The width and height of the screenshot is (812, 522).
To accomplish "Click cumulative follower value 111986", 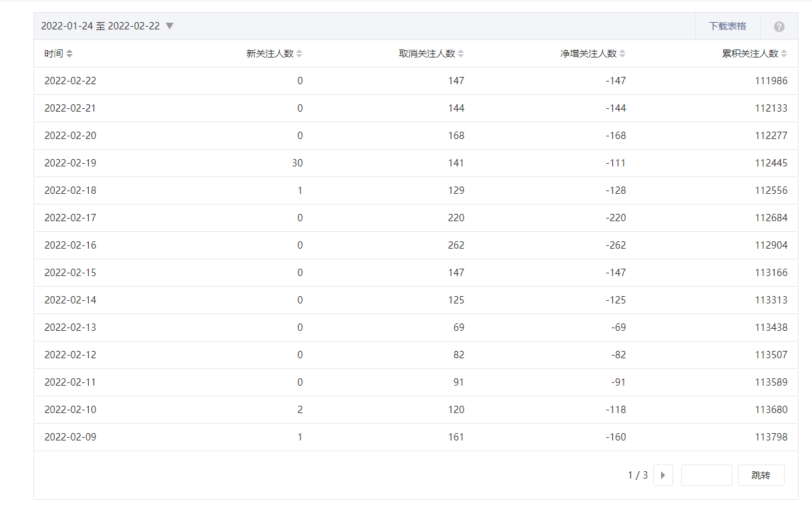I will [771, 81].
